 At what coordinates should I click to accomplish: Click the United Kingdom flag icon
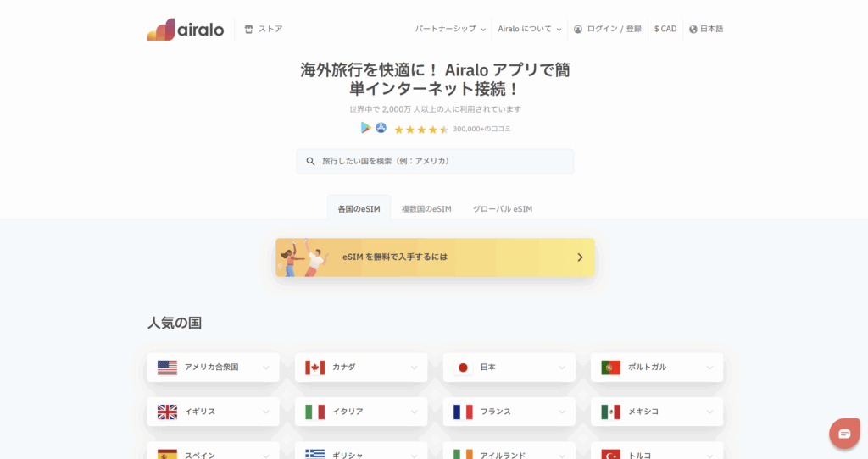(167, 412)
